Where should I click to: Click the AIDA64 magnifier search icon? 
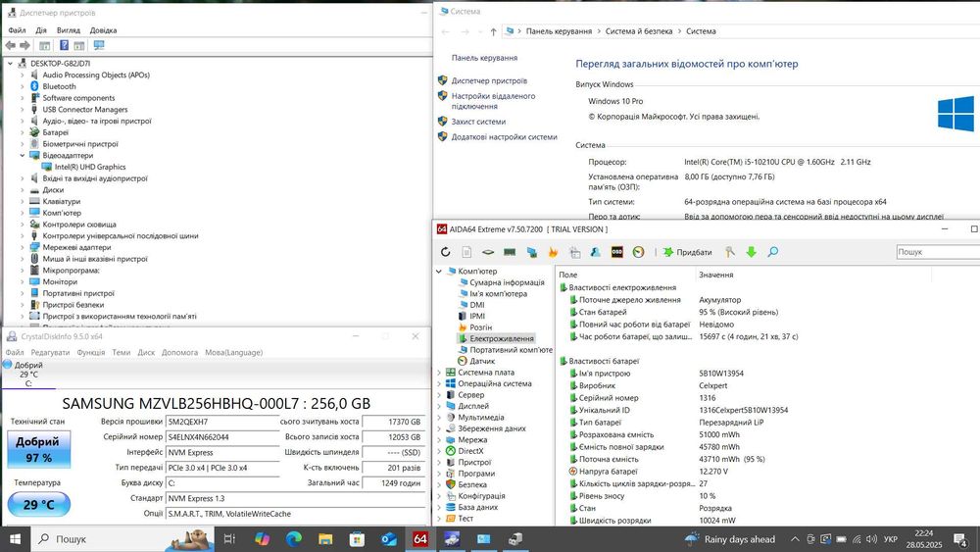point(773,252)
